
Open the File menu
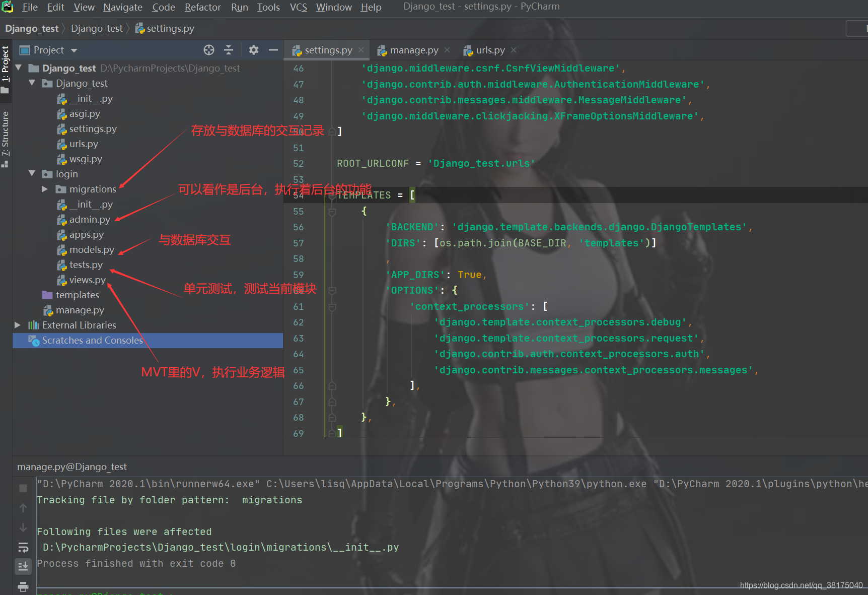click(x=30, y=7)
